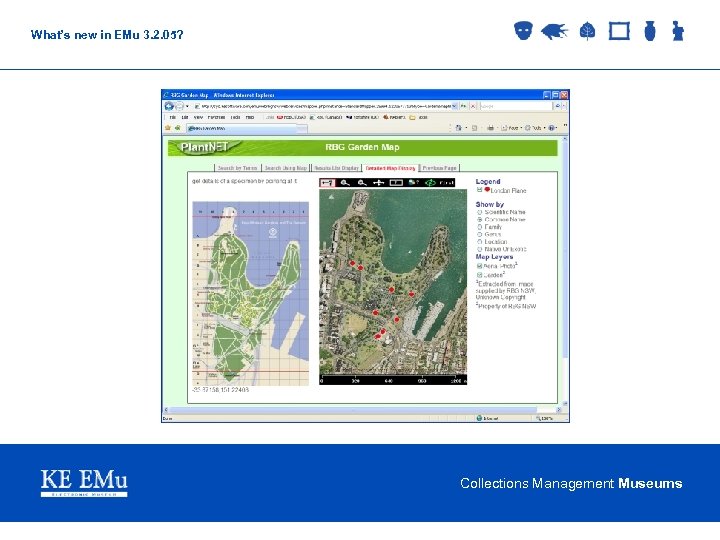The image size is (720, 540).
Task: Click the search magnifier button in IE
Action: pyautogui.click(x=557, y=106)
